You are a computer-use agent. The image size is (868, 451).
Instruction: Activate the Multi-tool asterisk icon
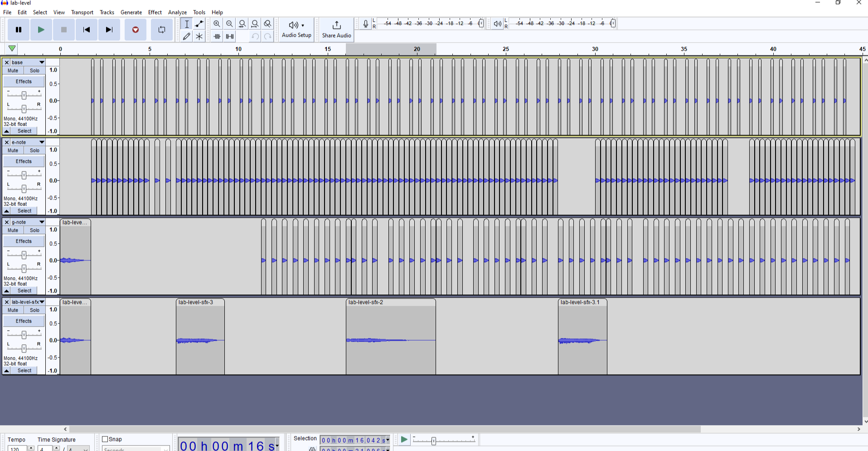coord(199,36)
